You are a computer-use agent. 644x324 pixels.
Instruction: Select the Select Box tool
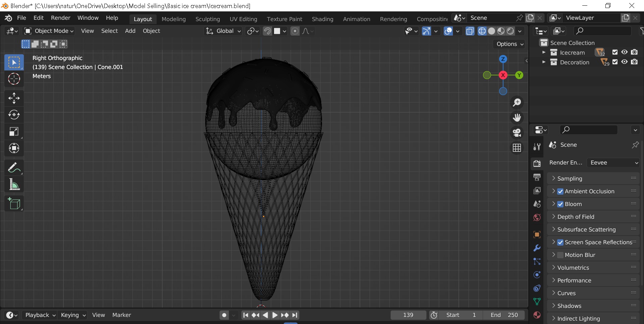pyautogui.click(x=14, y=62)
